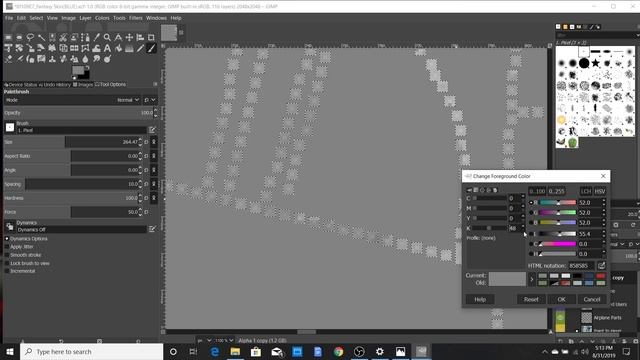Select the Crop tool
Image resolution: width=640 pixels, height=360 pixels.
coord(151,38)
